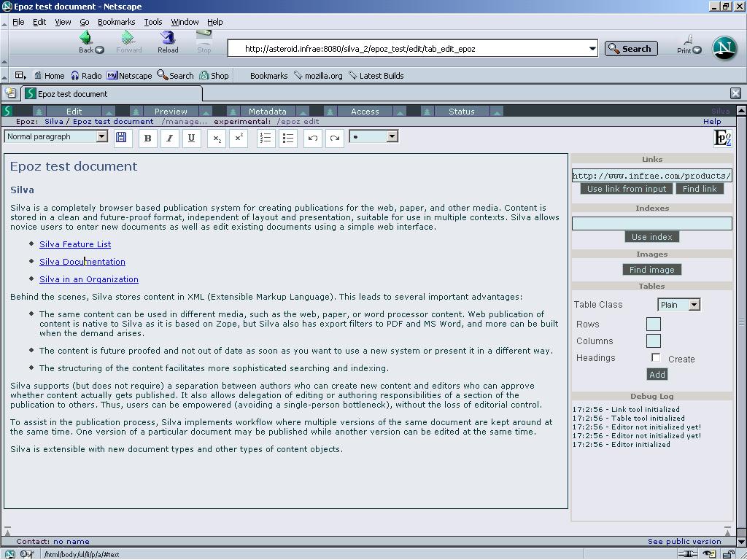The image size is (747, 560).
Task: Switch to the Status tab
Action: tap(462, 111)
